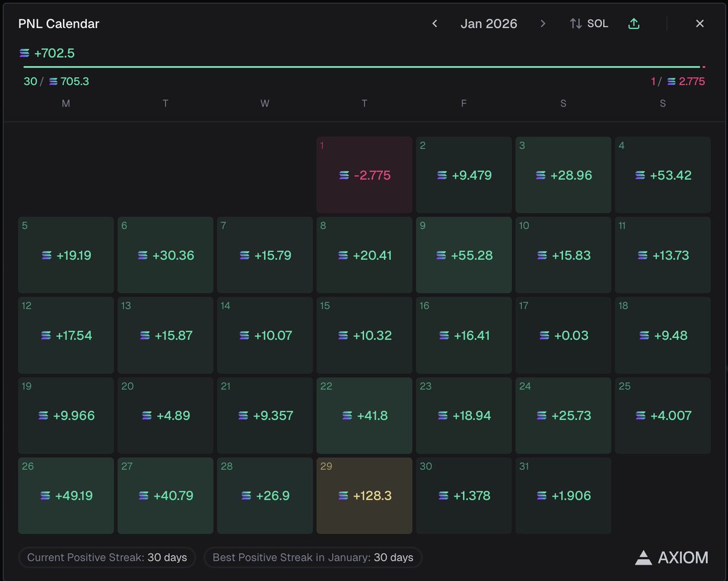728x581 pixels.
Task: Open day 28 cell with +26.9
Action: [265, 495]
